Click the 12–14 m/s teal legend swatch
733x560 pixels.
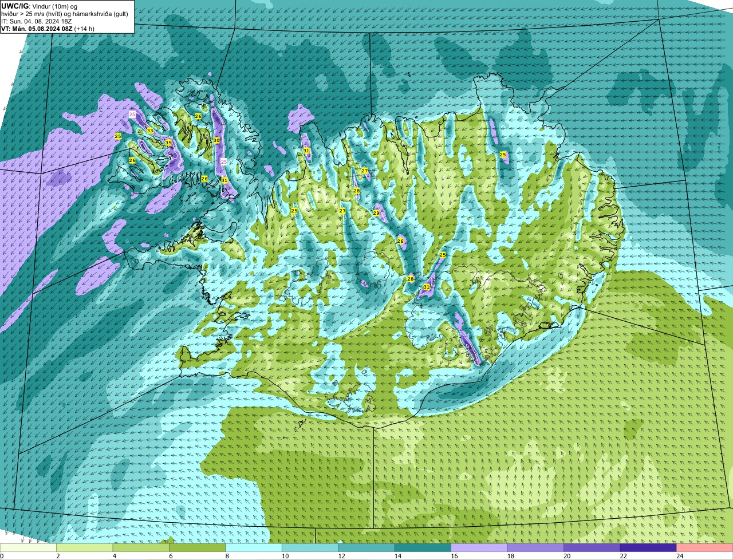(x=366, y=548)
